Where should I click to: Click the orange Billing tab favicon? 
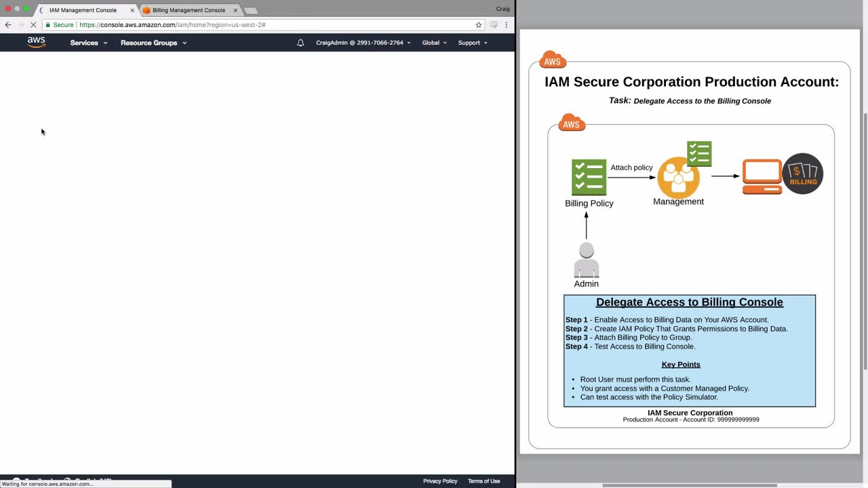pyautogui.click(x=146, y=10)
